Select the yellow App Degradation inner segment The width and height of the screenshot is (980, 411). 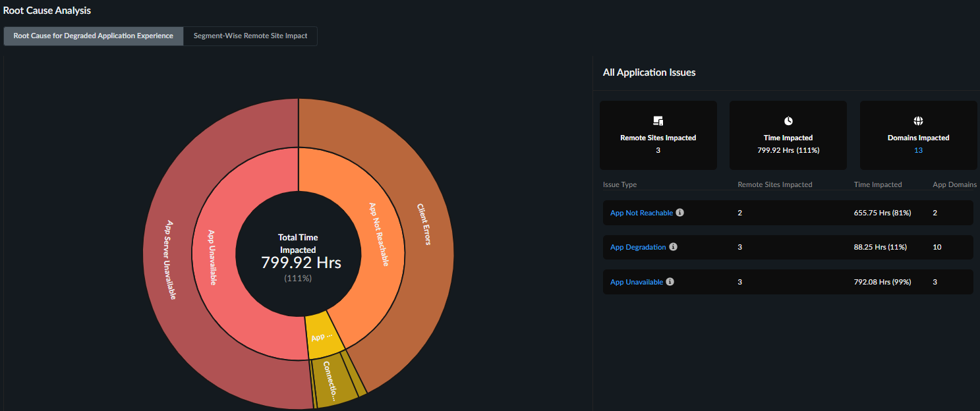click(323, 337)
